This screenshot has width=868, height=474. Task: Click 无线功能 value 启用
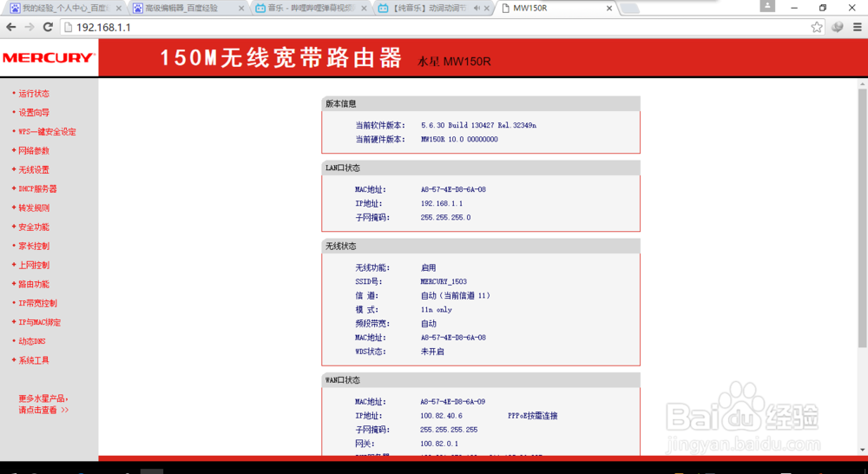(429, 267)
